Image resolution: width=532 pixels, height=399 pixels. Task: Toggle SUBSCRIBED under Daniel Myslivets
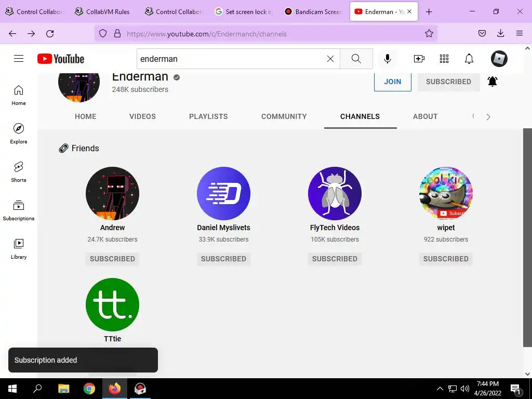[223, 259]
